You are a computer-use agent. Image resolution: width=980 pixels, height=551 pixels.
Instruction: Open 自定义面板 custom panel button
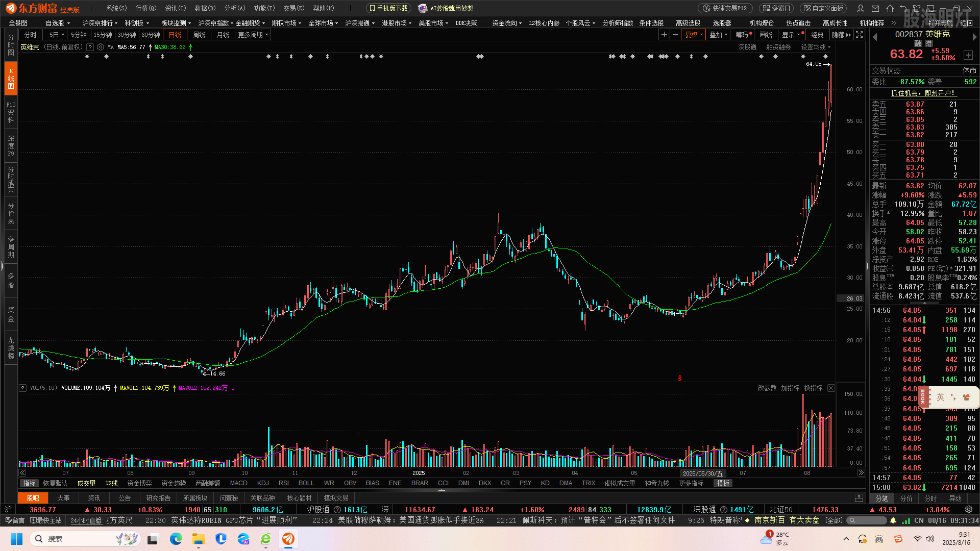click(x=823, y=8)
